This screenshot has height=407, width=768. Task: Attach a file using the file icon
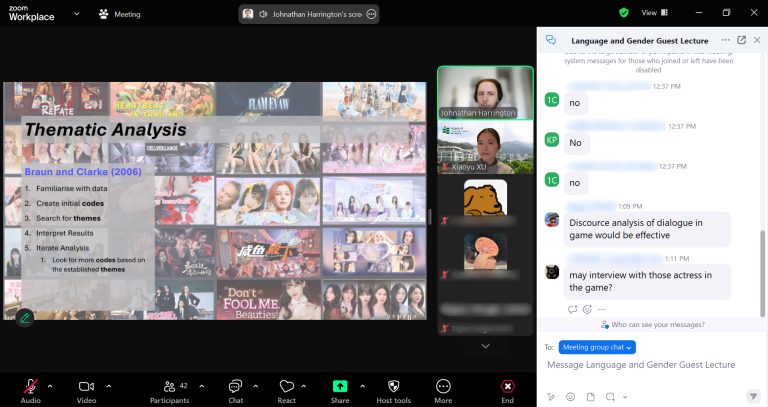tap(590, 397)
